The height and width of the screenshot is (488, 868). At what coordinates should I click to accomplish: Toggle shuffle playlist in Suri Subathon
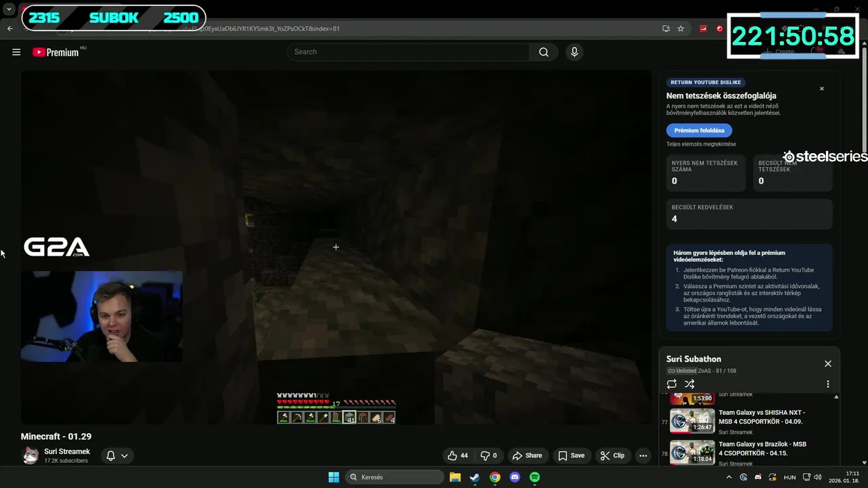690,384
